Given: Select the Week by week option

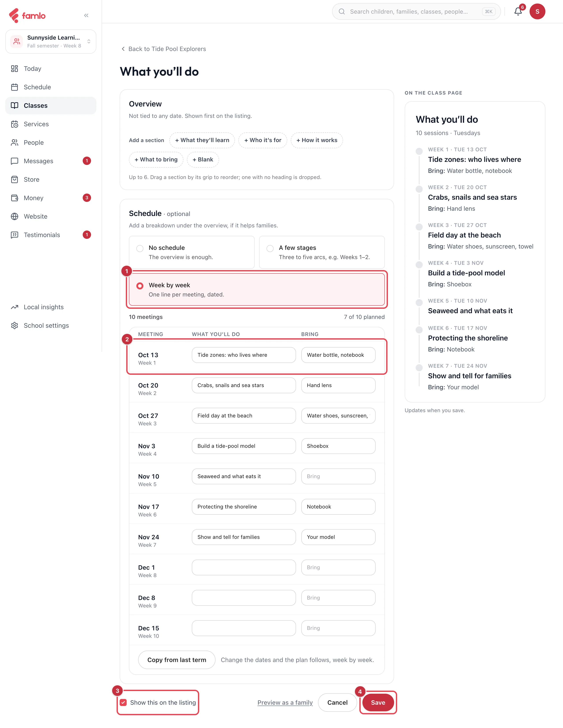Looking at the screenshot, I should [x=257, y=290].
